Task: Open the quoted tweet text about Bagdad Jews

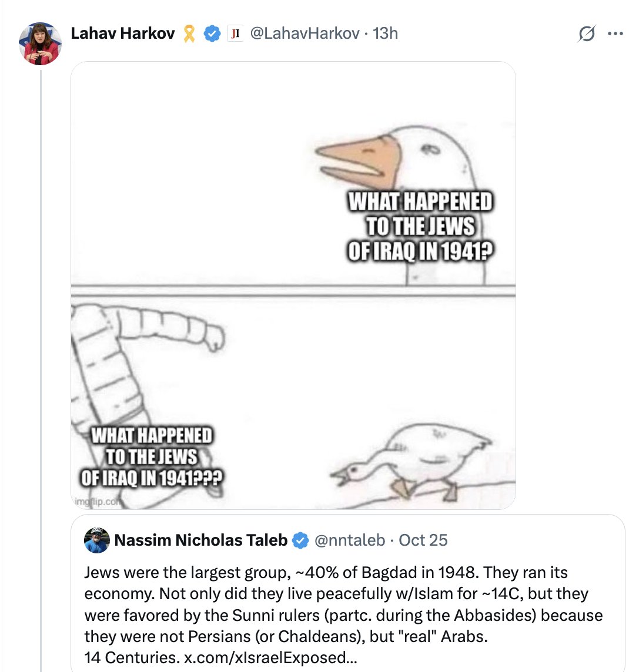Action: [x=341, y=604]
